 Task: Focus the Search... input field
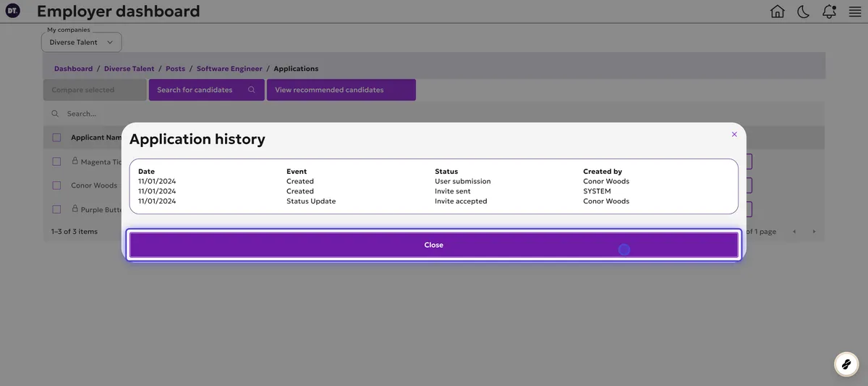point(434,114)
